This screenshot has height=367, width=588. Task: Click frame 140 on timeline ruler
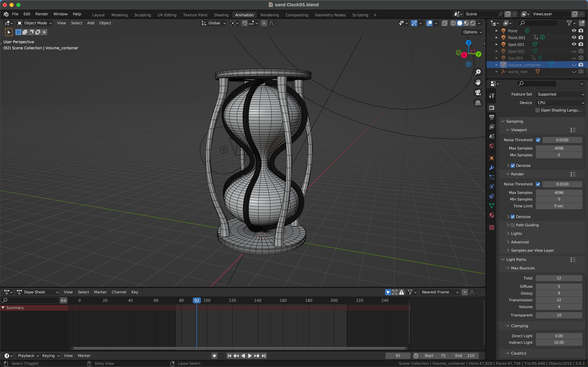point(258,300)
